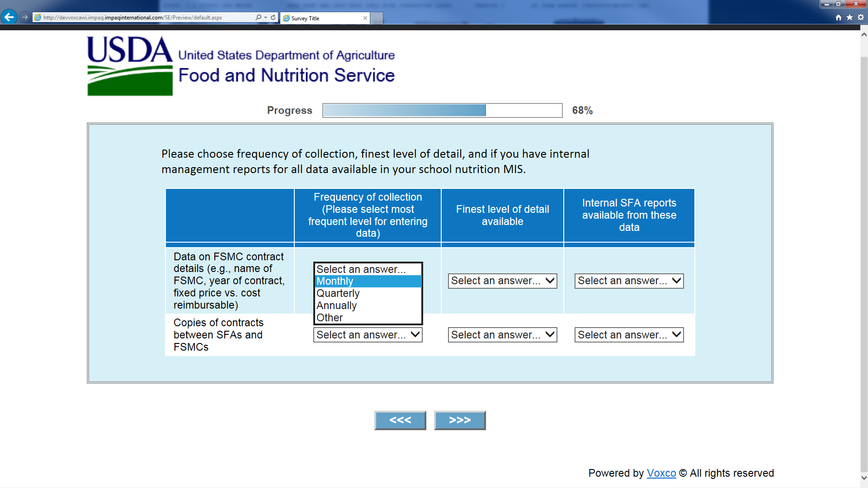Viewport: 868px width, 488px height.
Task: Expand frequency dropdown for copies of contracts
Action: 368,335
